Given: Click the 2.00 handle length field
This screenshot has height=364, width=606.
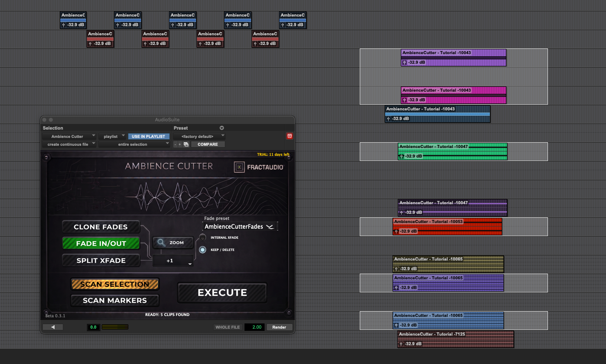Looking at the screenshot, I should pyautogui.click(x=255, y=327).
